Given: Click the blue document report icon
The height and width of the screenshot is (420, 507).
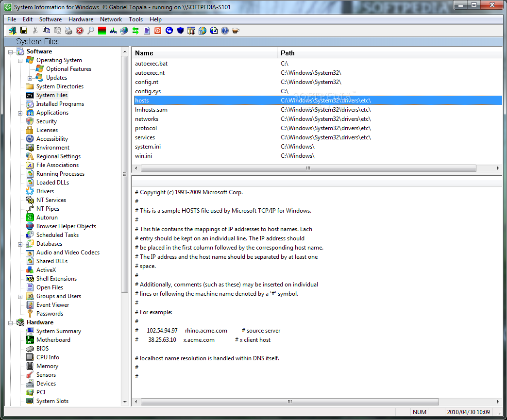Looking at the screenshot, I should click(147, 31).
